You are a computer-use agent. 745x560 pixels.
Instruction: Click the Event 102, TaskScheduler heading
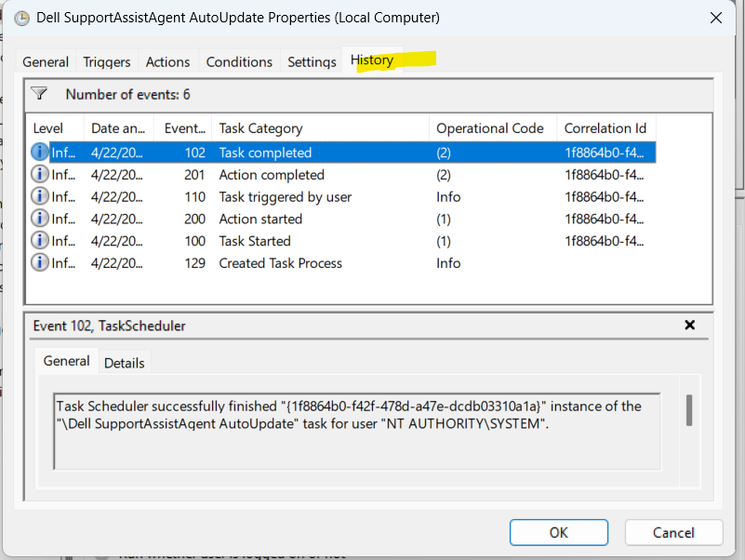(x=109, y=326)
